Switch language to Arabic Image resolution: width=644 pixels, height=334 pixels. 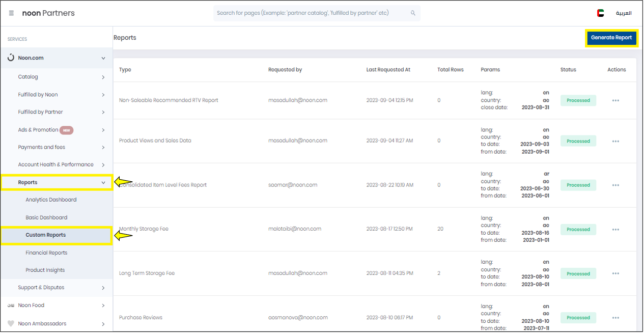(x=624, y=13)
